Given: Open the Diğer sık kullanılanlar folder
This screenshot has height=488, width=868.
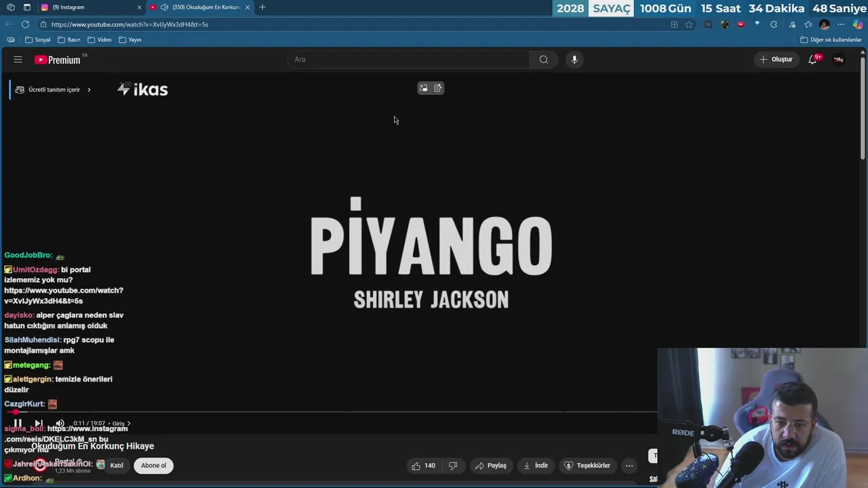Looking at the screenshot, I should tap(831, 40).
